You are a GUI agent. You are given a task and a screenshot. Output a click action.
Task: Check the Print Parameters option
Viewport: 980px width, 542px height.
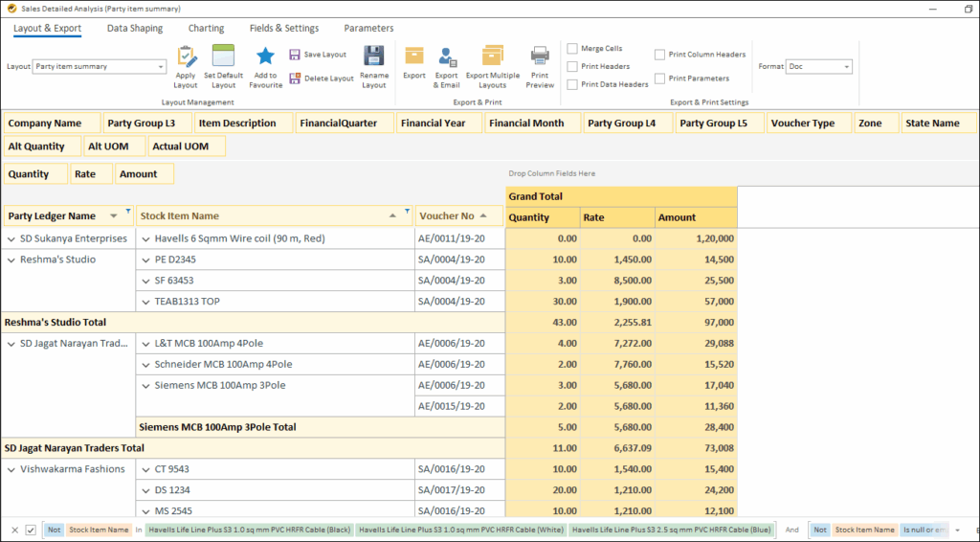pyautogui.click(x=660, y=79)
